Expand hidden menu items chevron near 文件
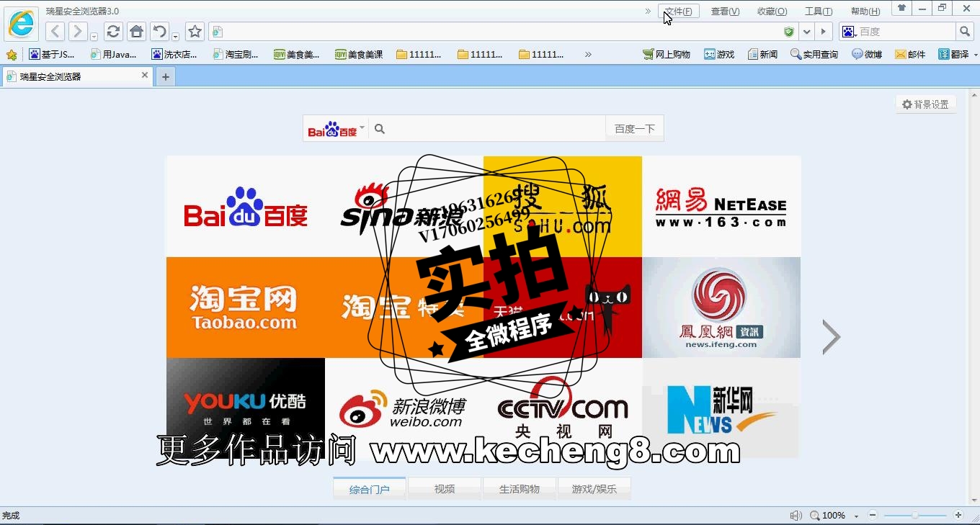 [x=648, y=12]
